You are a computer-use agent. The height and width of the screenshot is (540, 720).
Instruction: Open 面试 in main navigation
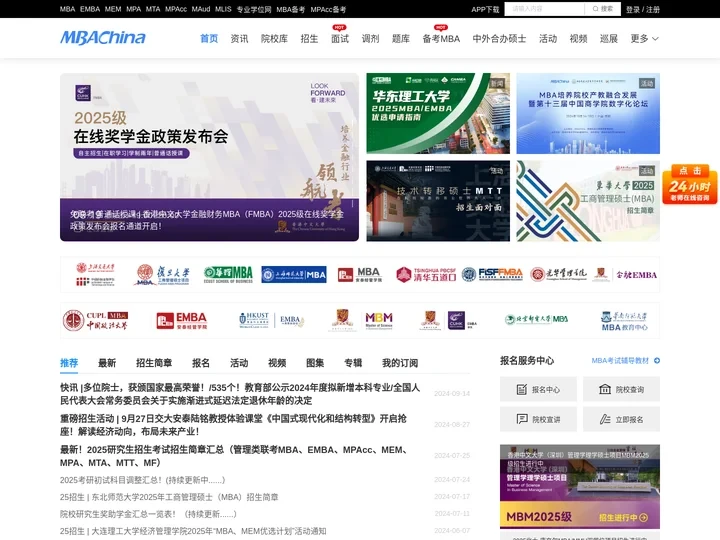[x=340, y=39]
